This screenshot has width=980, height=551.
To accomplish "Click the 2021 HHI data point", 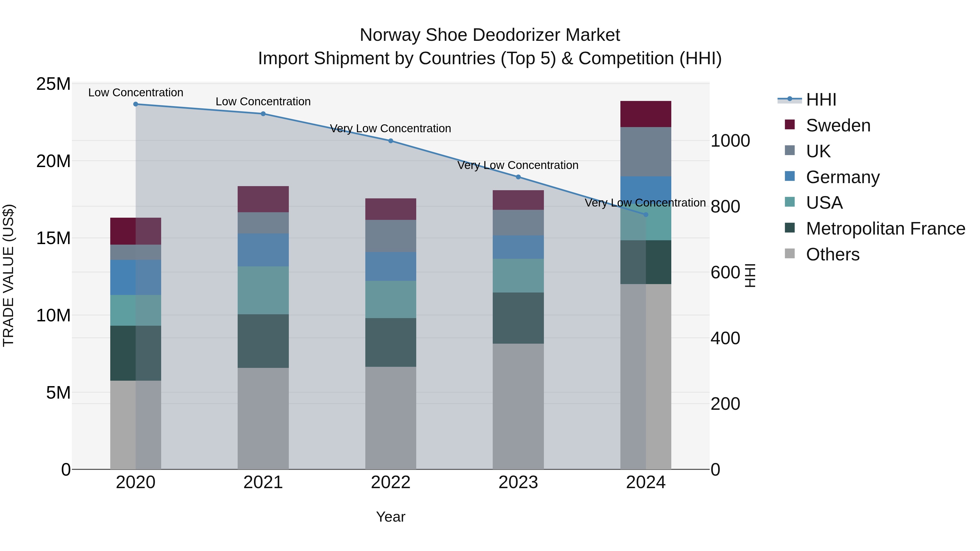I will point(263,114).
